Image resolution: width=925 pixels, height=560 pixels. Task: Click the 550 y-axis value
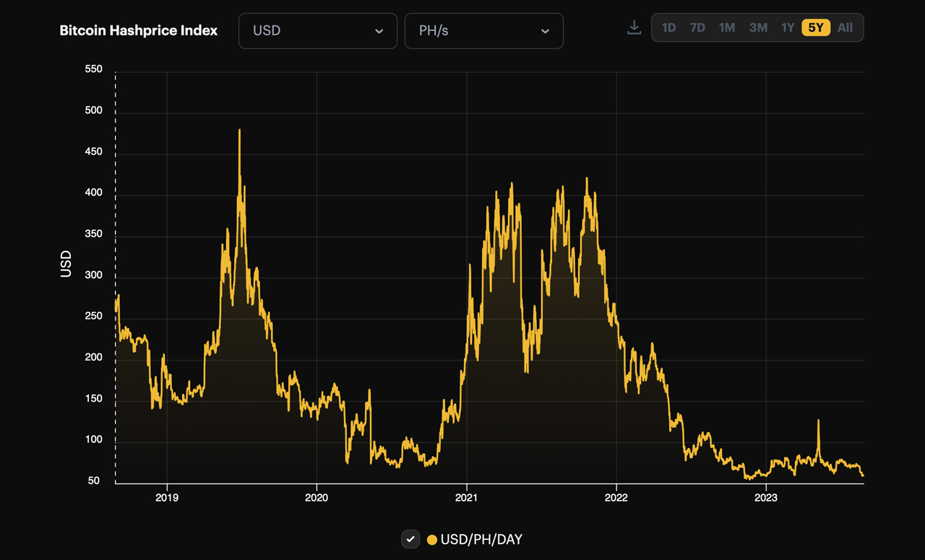pos(94,69)
